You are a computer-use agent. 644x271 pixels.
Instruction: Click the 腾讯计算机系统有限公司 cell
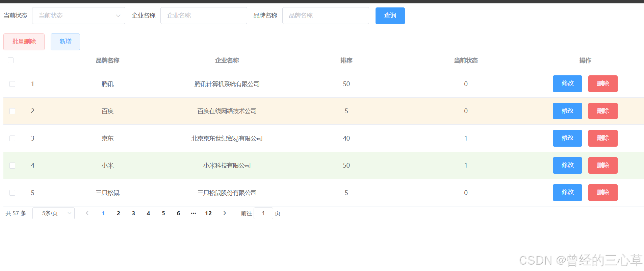point(227,84)
